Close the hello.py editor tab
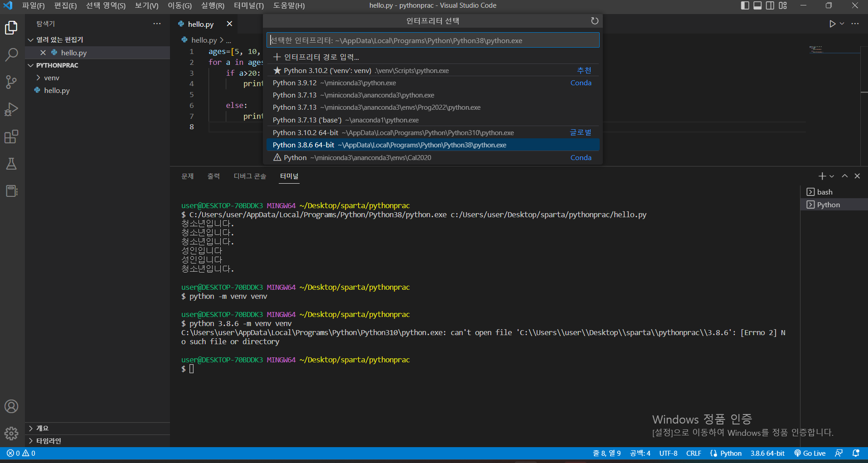 pyautogui.click(x=229, y=24)
